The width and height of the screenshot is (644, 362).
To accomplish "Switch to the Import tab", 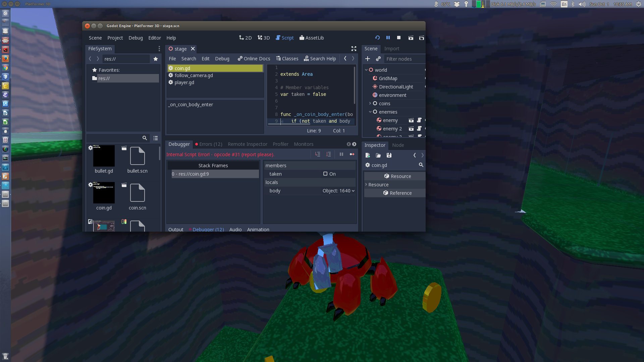I will (391, 49).
